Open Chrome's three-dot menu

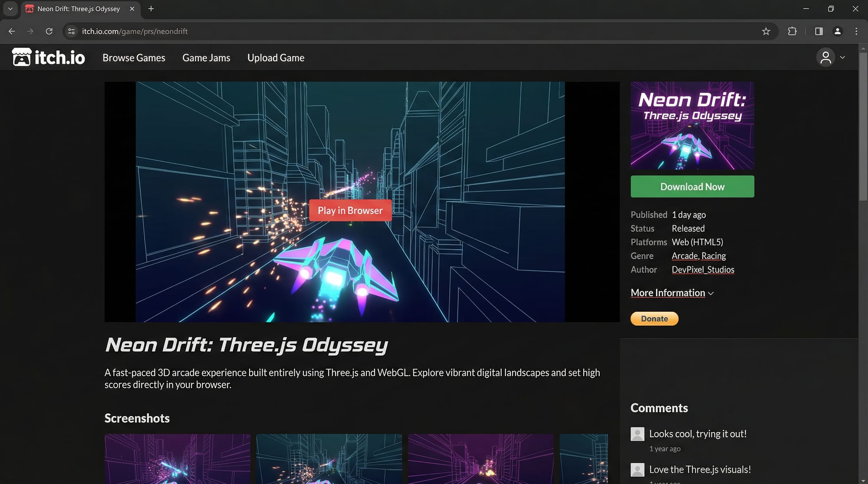coord(856,31)
